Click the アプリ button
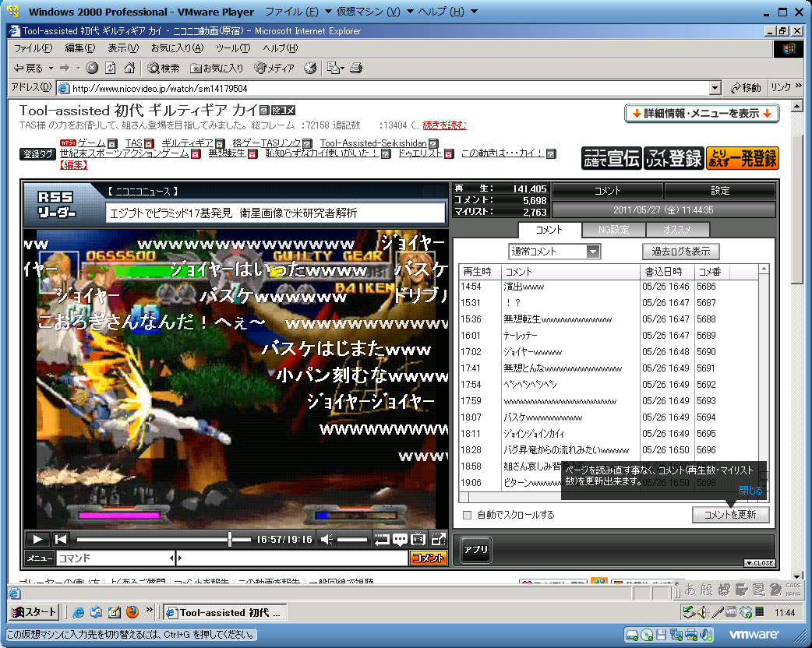 coord(475,550)
